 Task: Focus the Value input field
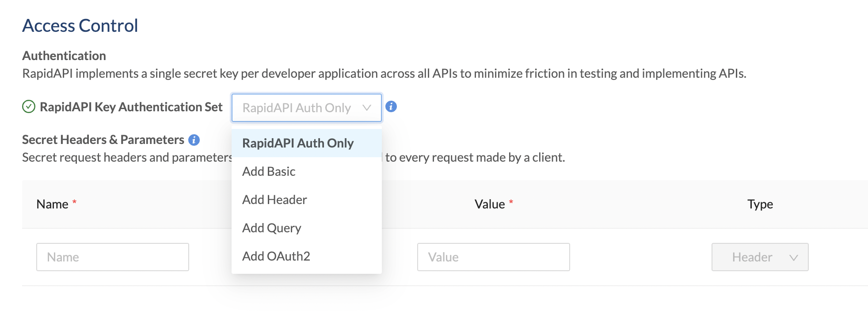click(x=494, y=257)
